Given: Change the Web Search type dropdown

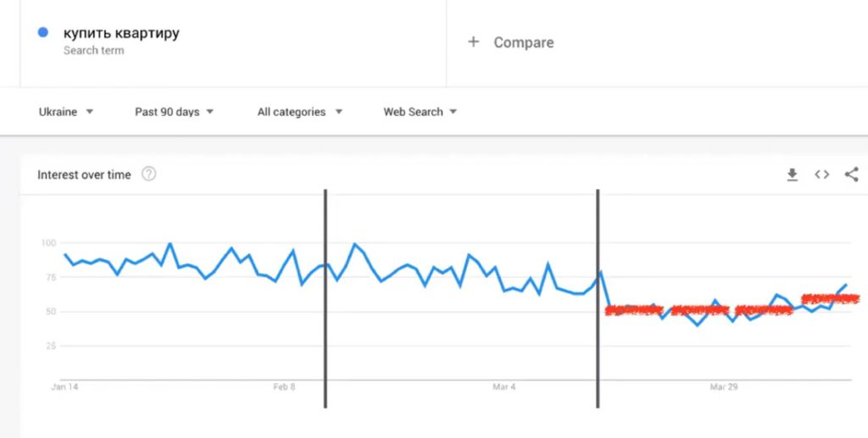Looking at the screenshot, I should [x=420, y=112].
